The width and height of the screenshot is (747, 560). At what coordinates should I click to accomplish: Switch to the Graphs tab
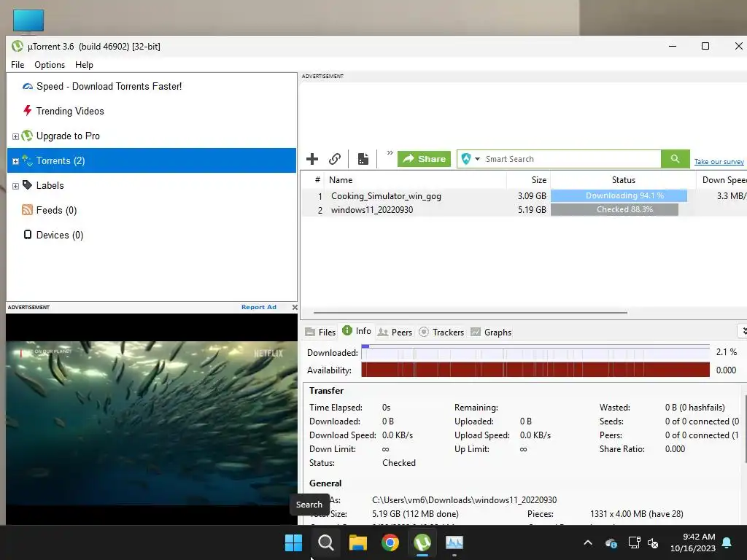pyautogui.click(x=491, y=332)
